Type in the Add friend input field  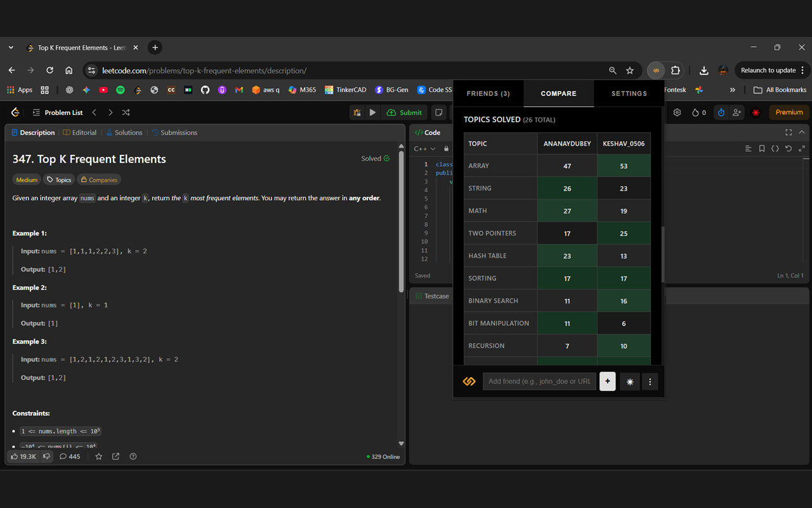tap(539, 381)
